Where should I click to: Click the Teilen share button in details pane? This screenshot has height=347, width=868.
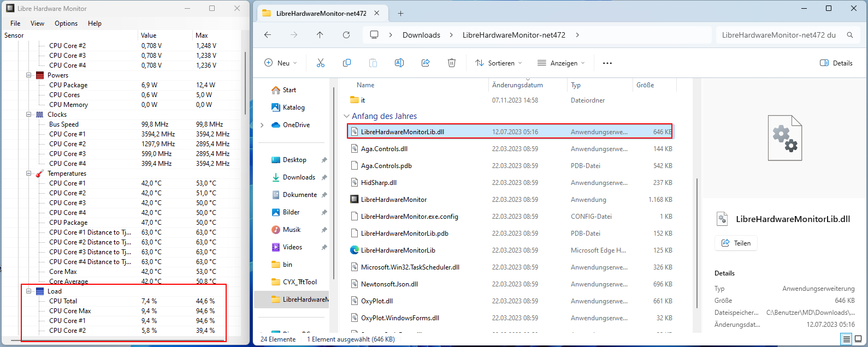point(736,243)
